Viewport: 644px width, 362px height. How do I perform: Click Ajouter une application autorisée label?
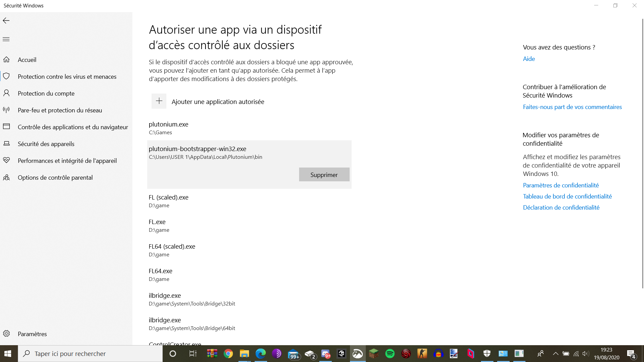pyautogui.click(x=218, y=102)
